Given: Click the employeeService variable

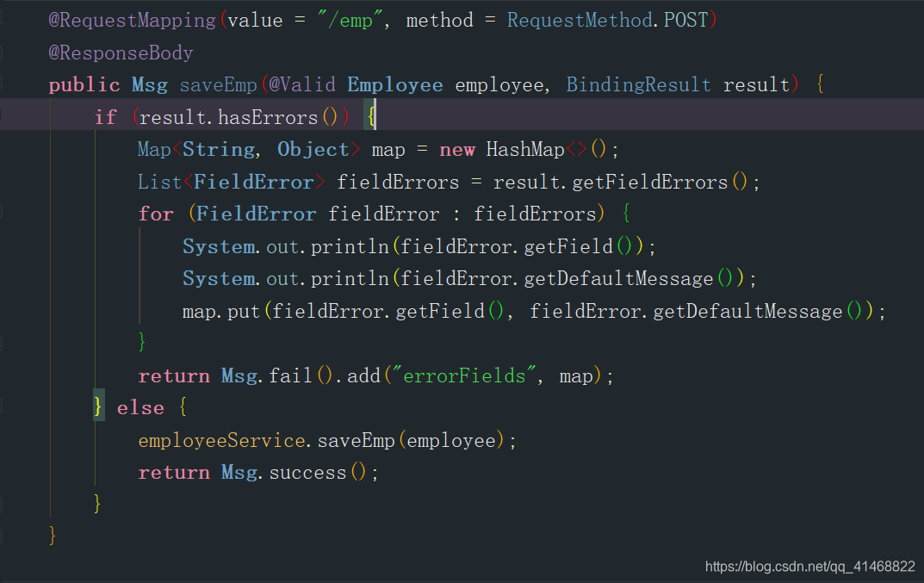Looking at the screenshot, I should 221,441.
